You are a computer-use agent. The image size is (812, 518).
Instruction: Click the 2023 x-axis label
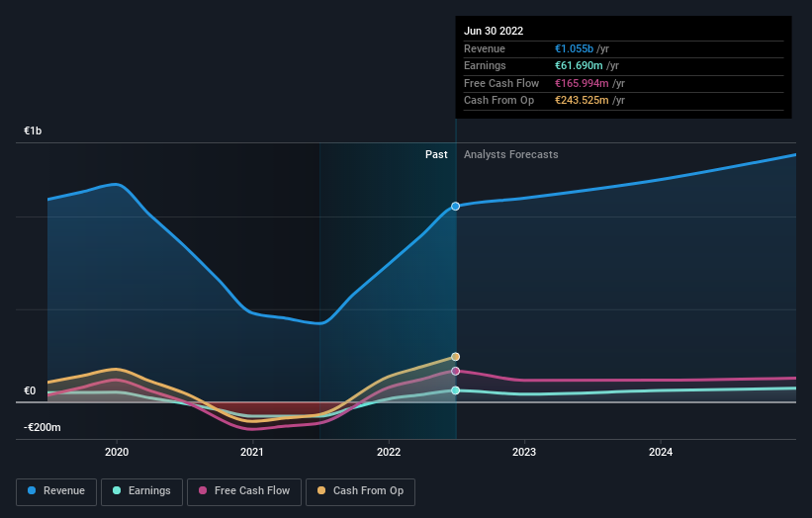coord(524,453)
